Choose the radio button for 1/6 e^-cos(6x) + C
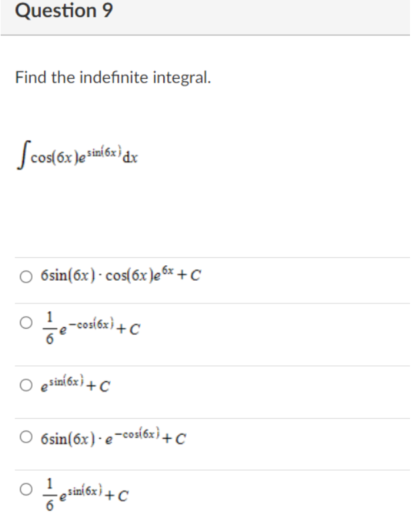412x532 pixels. (x=26, y=323)
